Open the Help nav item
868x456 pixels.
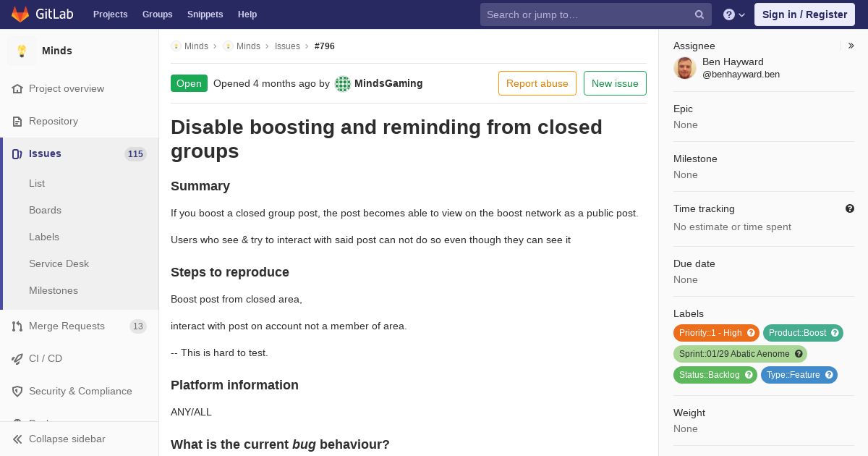click(247, 14)
